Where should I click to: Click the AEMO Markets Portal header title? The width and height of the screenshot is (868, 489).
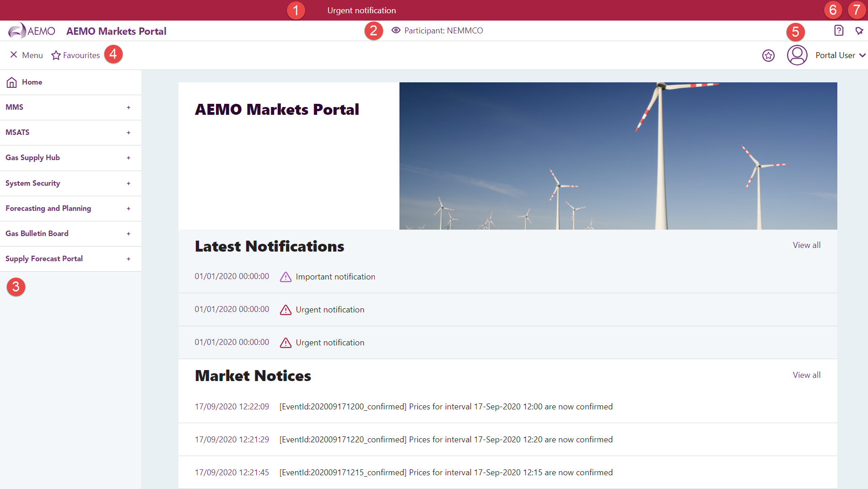(116, 31)
